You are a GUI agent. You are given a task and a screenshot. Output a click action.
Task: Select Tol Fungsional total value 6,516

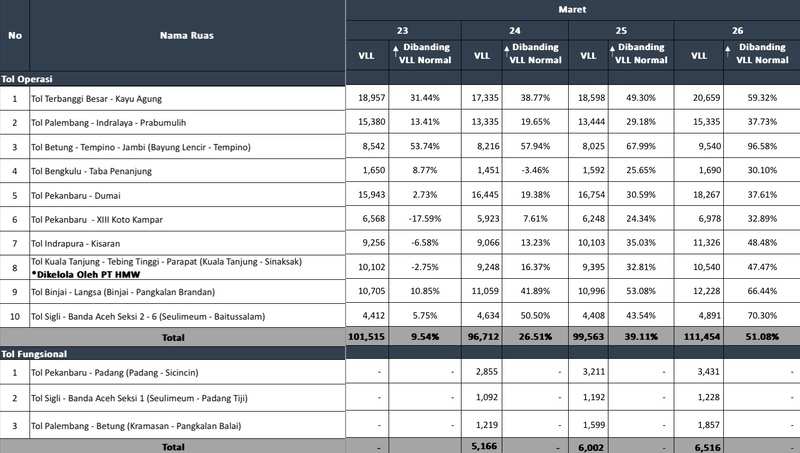coord(699,447)
